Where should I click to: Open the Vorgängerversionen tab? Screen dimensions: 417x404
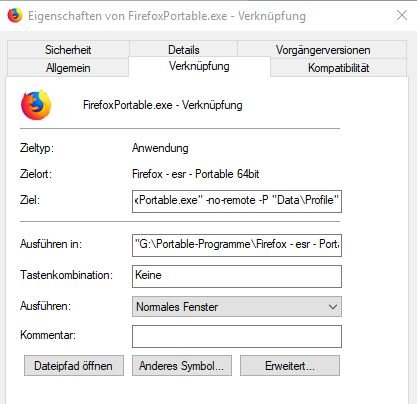(x=323, y=50)
